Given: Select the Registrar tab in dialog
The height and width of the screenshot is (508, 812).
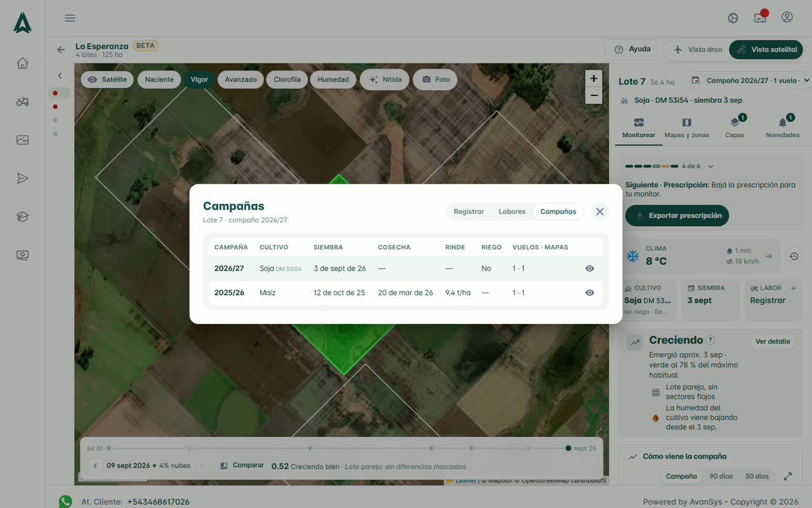Looking at the screenshot, I should coord(469,211).
